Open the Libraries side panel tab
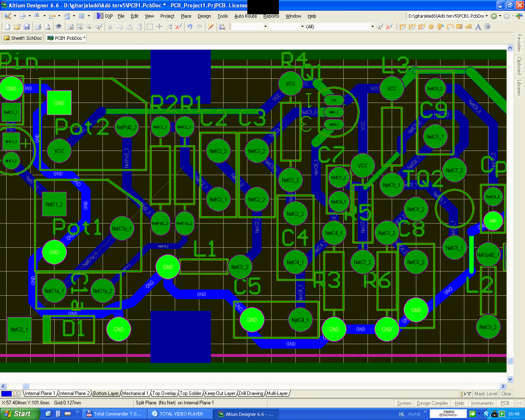This screenshot has height=420, width=525. (x=519, y=87)
